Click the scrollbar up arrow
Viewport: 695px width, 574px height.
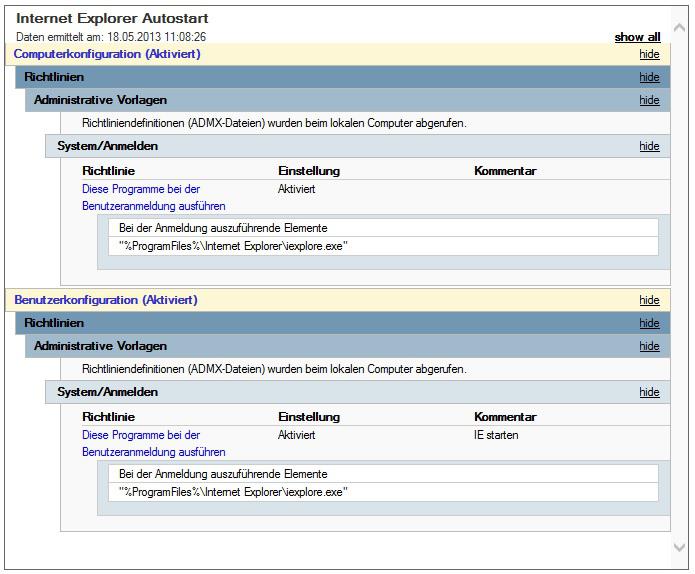pos(679,27)
